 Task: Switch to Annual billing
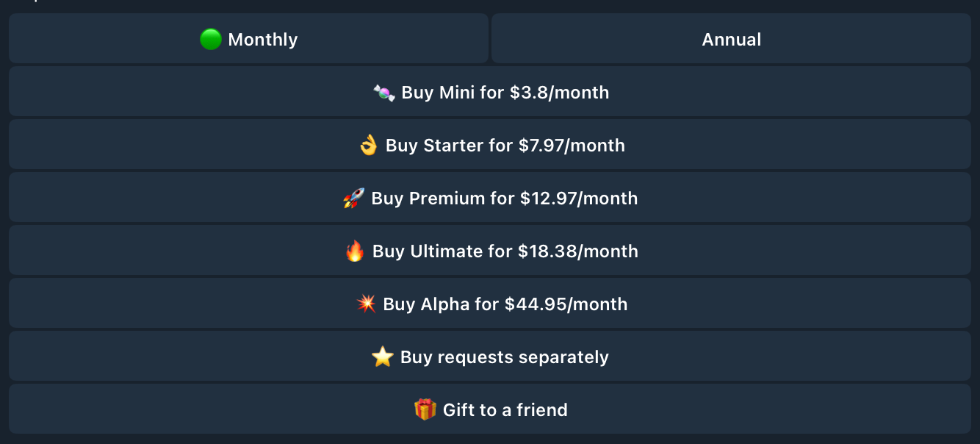coord(731,39)
